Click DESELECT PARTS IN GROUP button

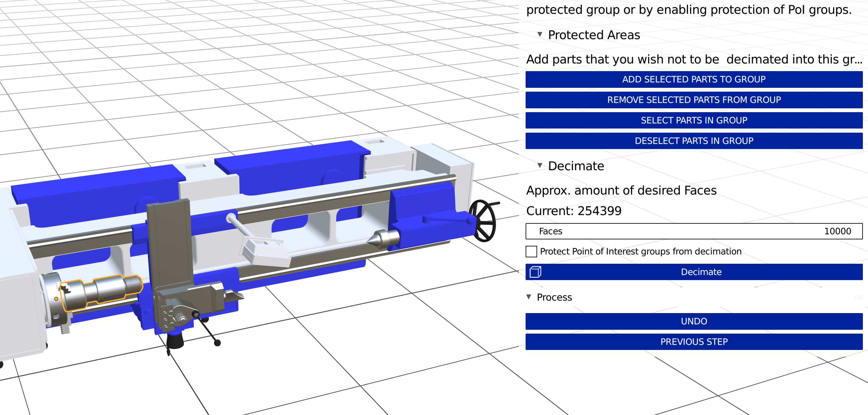(694, 141)
